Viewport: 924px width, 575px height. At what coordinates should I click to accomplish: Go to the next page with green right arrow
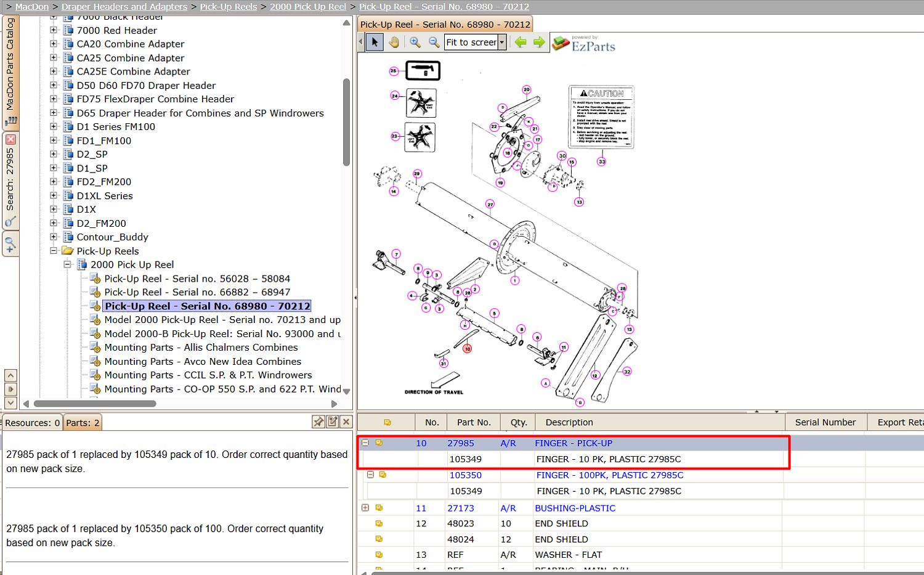click(539, 42)
